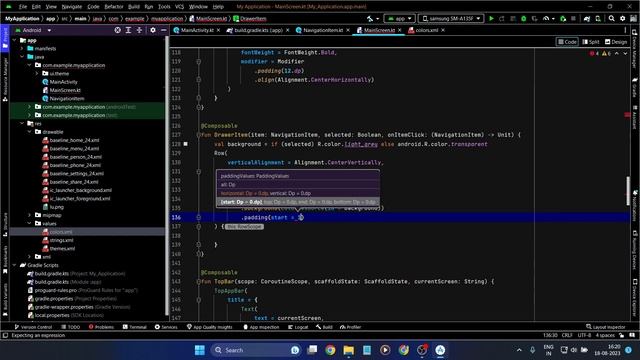Open the Profiler tool window

click(x=351, y=327)
